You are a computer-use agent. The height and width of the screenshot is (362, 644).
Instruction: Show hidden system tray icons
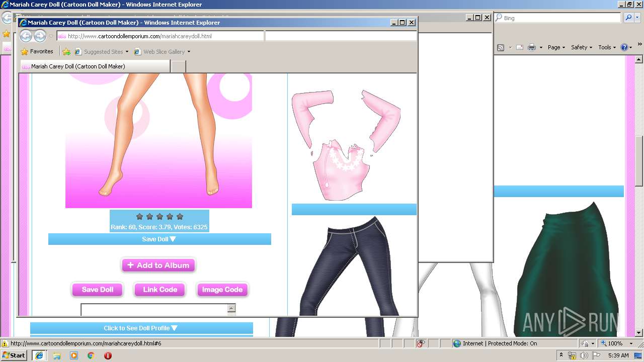[561, 355]
